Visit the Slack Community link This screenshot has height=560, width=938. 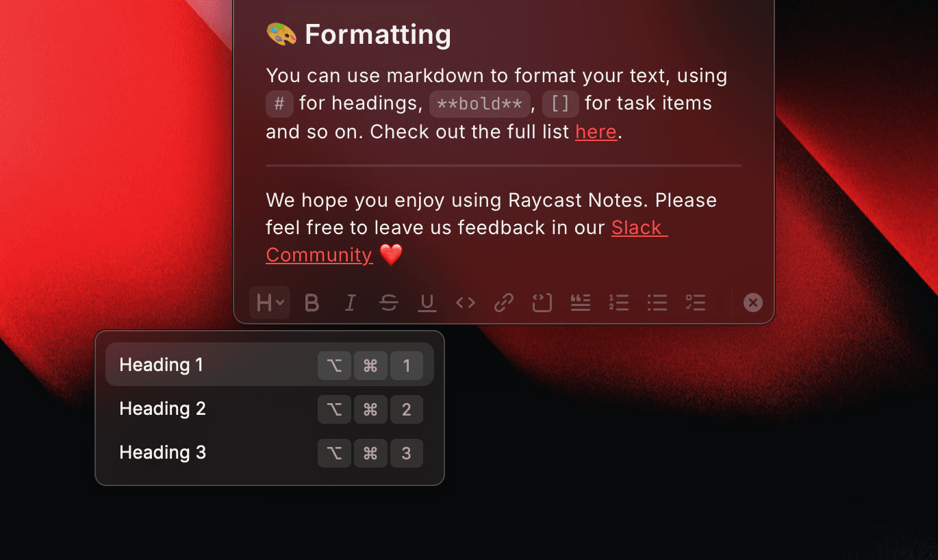pos(637,227)
